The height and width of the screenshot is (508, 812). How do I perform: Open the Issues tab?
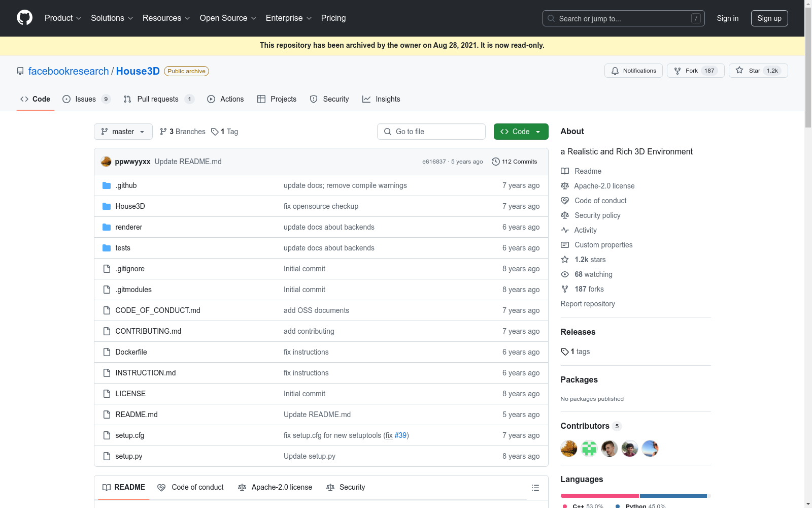click(86, 99)
